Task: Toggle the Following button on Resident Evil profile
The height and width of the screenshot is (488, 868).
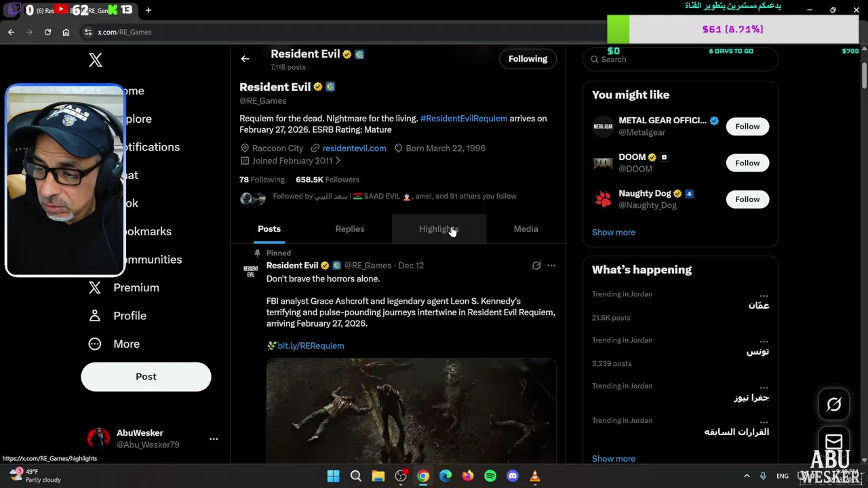Action: click(x=528, y=59)
